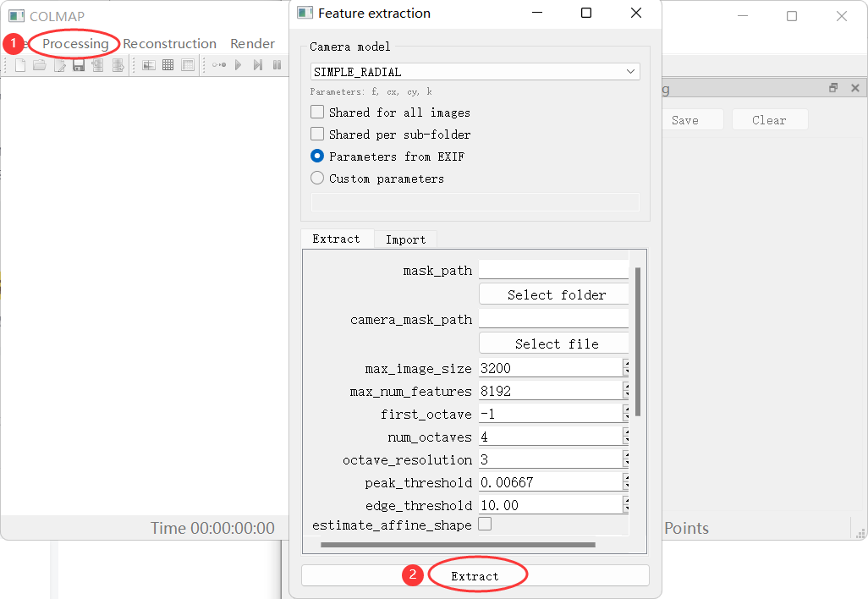Image resolution: width=868 pixels, height=599 pixels.
Task: Select the Custom parameters radio button
Action: (317, 178)
